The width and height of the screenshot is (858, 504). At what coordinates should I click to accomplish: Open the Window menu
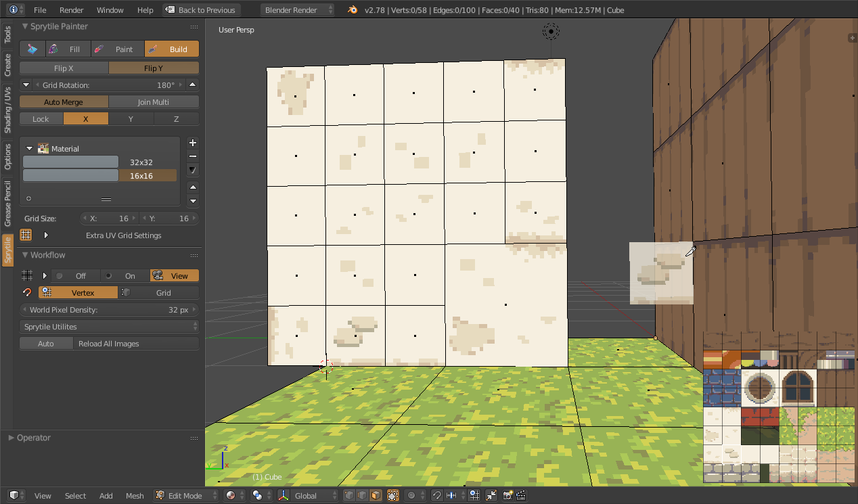(x=110, y=10)
